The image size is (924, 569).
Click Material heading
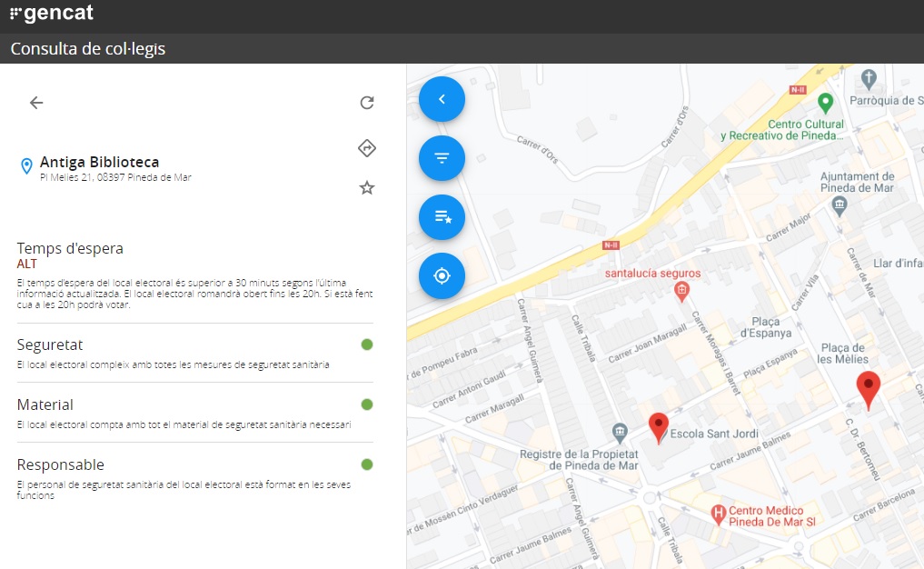(x=45, y=404)
